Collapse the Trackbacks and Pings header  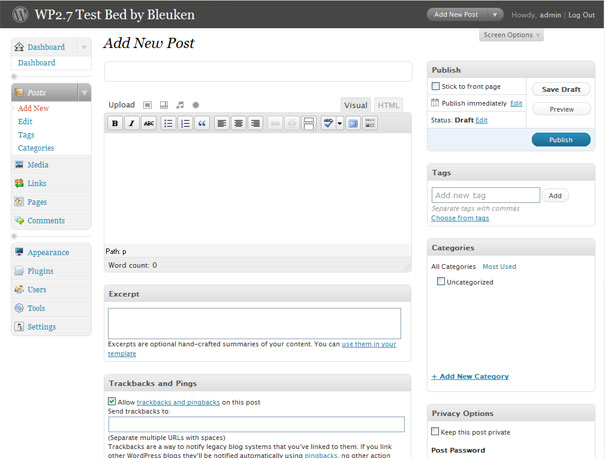[257, 383]
